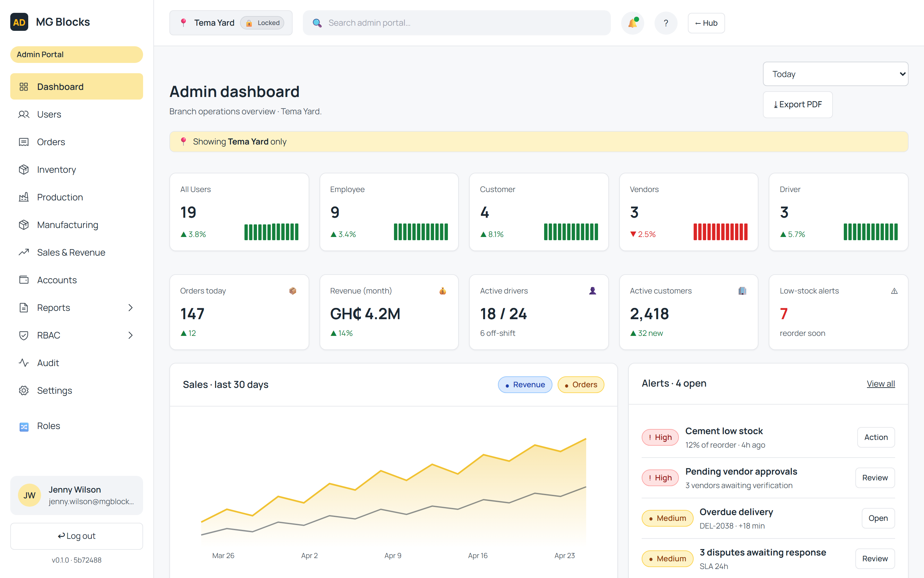Click the Reports document icon

pyautogui.click(x=24, y=308)
